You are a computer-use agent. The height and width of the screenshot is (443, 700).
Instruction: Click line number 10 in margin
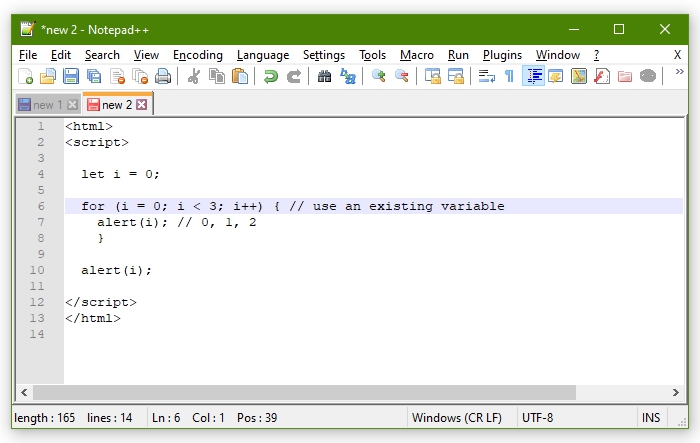pos(37,270)
